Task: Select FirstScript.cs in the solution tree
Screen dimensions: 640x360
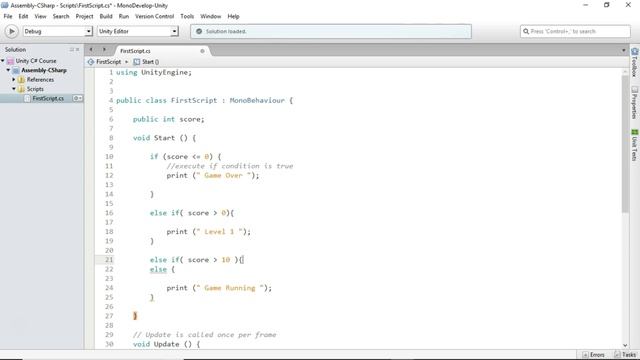Action: click(x=48, y=98)
